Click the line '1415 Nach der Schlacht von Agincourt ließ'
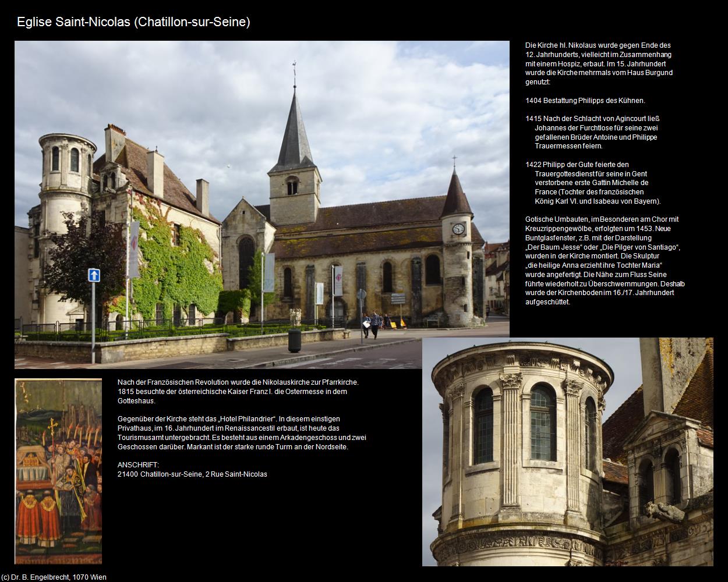The width and height of the screenshot is (728, 582). pos(592,119)
